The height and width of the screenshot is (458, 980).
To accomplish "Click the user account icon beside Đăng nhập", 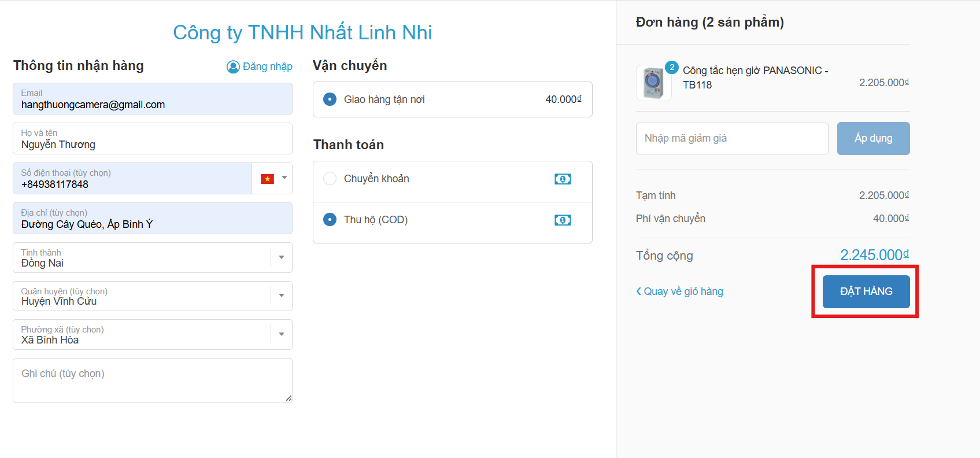I will [x=233, y=67].
